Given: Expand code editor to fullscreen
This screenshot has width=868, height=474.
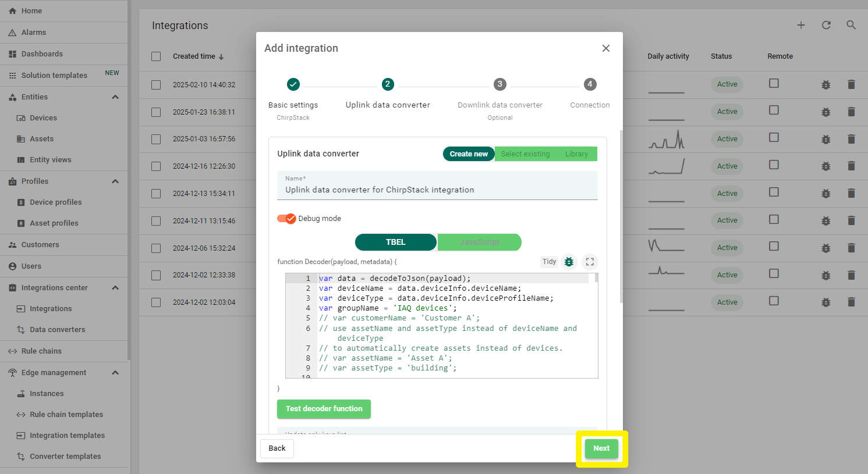Looking at the screenshot, I should tap(590, 262).
